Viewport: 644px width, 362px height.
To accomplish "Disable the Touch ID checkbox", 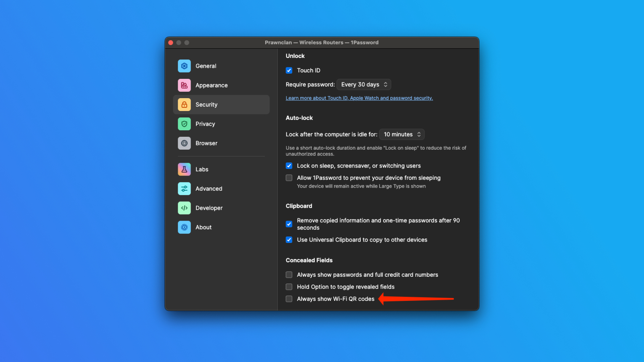I will [x=289, y=70].
